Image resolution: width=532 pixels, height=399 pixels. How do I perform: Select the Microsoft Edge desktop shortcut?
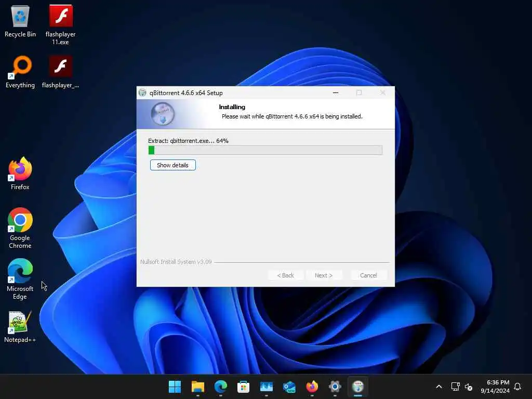tap(20, 279)
